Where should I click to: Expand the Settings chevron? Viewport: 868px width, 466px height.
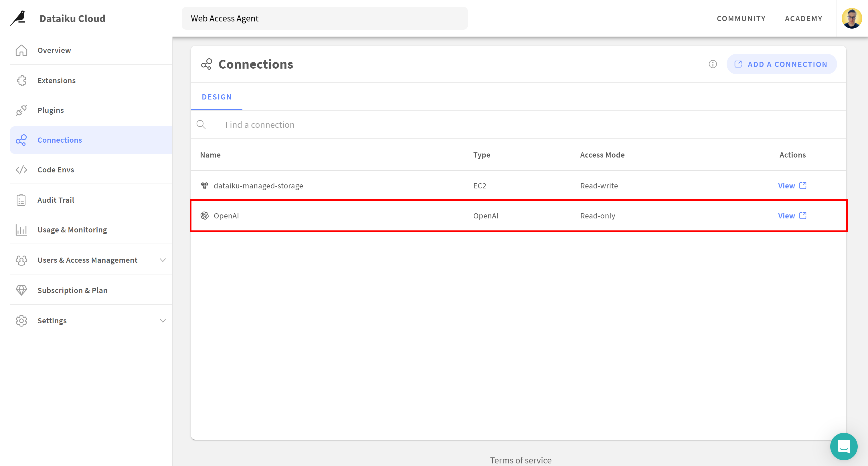coord(163,320)
